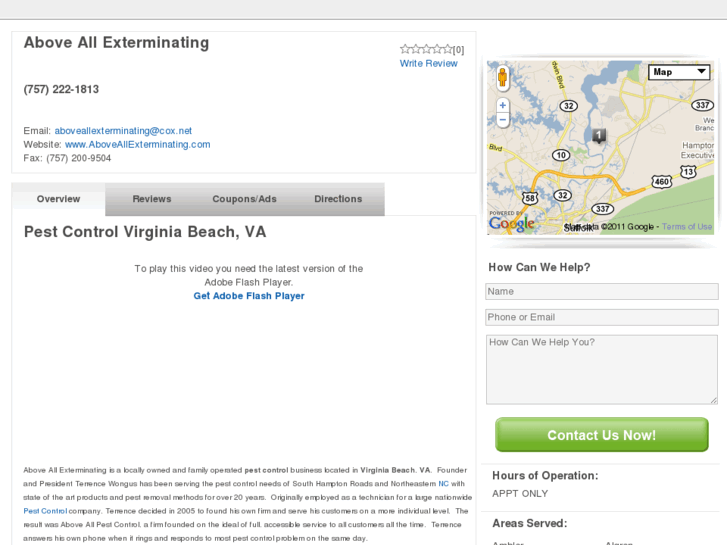Screen dimensions: 727x545
Task: Select the Coupons/Ads tab
Action: (x=244, y=199)
